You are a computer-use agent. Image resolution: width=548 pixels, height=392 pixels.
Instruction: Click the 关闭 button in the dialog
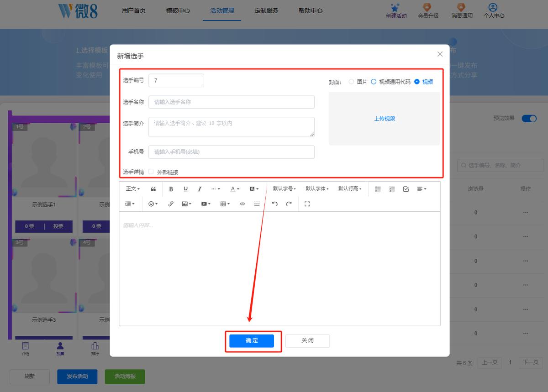coord(307,341)
